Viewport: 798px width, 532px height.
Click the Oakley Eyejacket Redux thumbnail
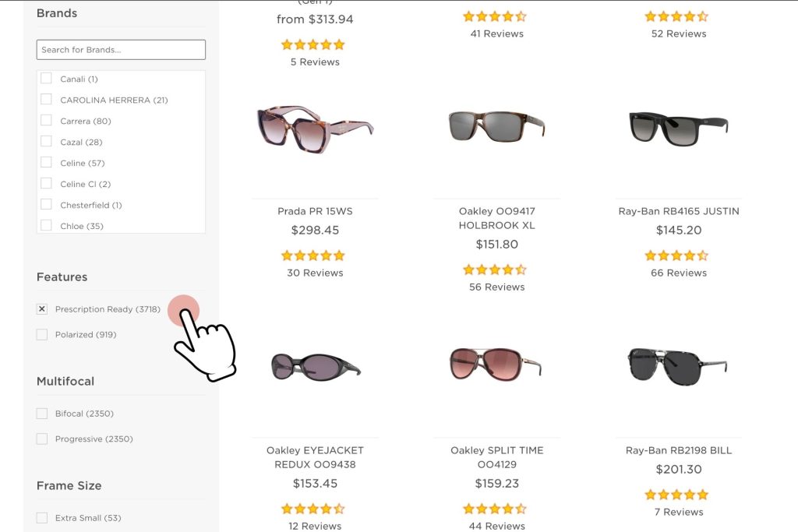pyautogui.click(x=315, y=365)
